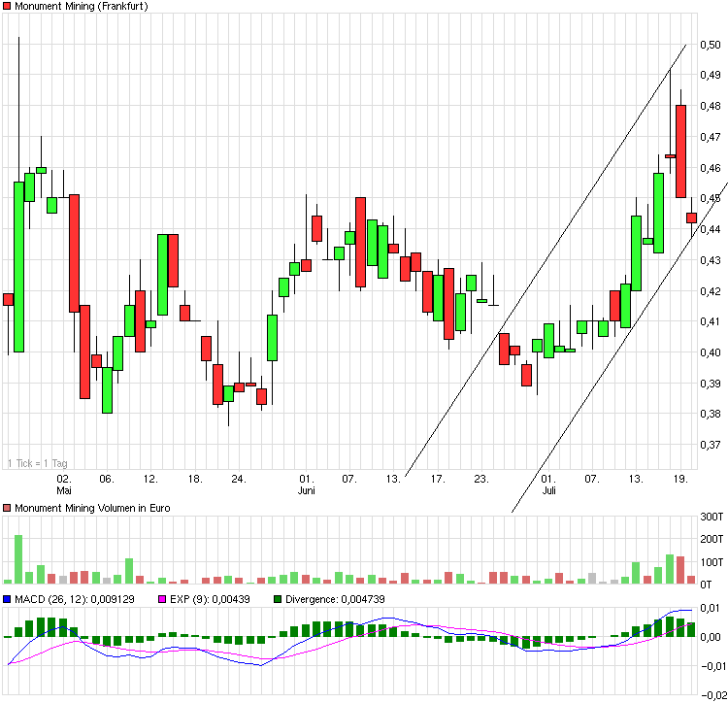Click the 0,01 MACD axis label
This screenshot has height=703, width=728.
click(711, 608)
